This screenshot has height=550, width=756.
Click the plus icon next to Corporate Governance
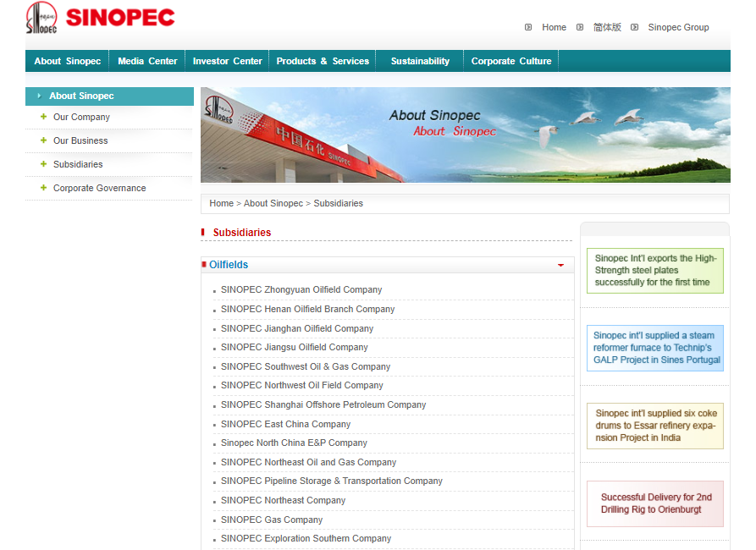tap(43, 188)
